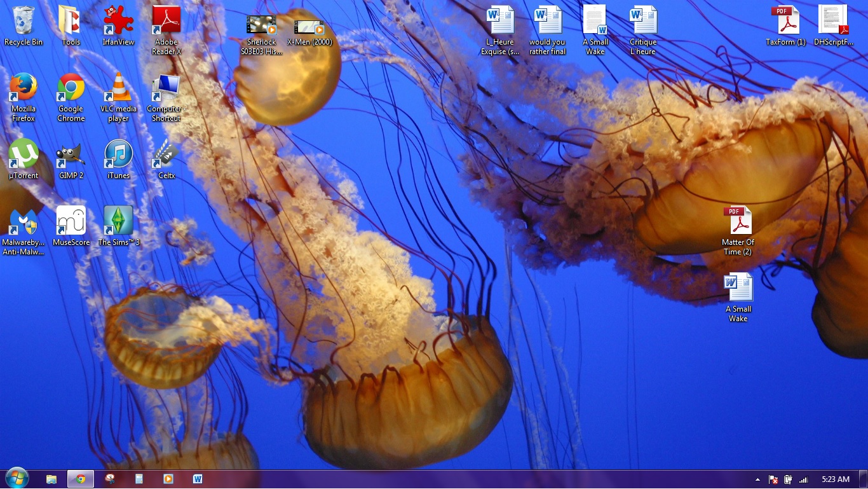Open the Calculator taskbar icon
Viewport: 868px width, 489px height.
click(x=139, y=479)
